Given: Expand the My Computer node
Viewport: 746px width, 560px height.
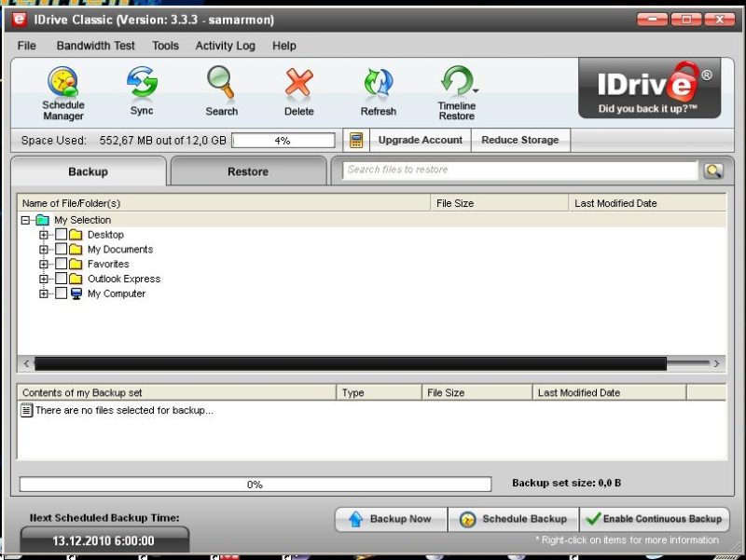Looking at the screenshot, I should tap(44, 294).
